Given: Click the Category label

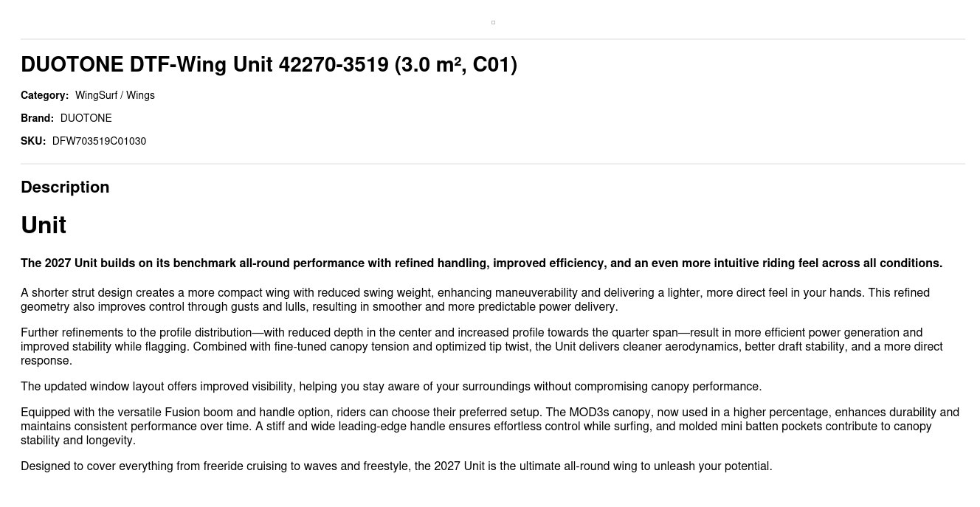Looking at the screenshot, I should click(44, 95).
